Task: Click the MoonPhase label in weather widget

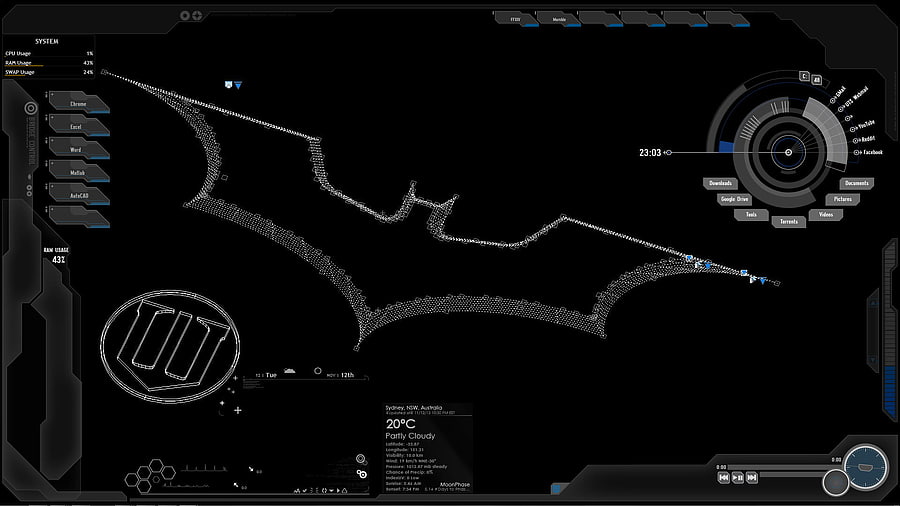Action: tap(455, 485)
